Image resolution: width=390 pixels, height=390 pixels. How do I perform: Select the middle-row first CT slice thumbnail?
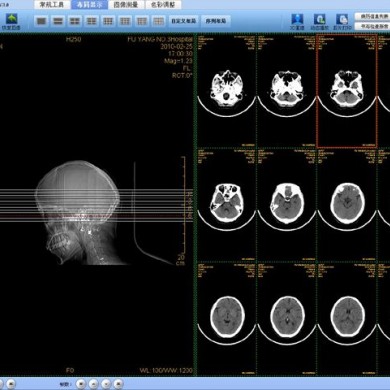pyautogui.click(x=227, y=205)
